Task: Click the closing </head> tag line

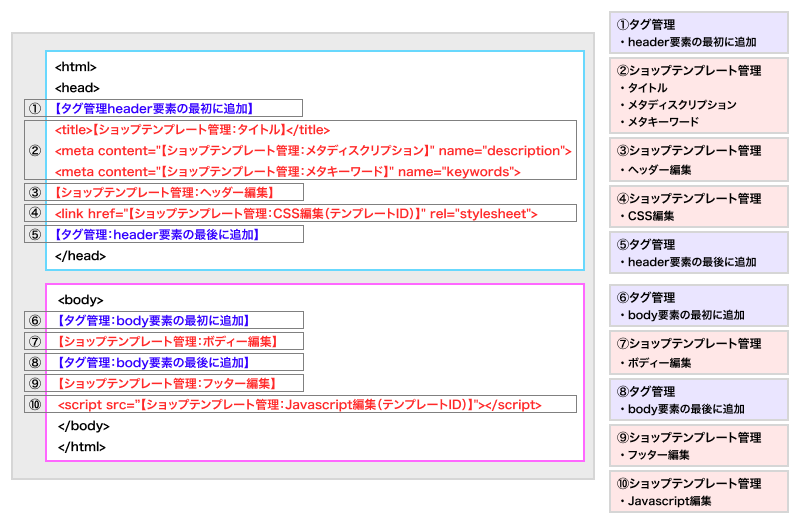Action: click(80, 256)
